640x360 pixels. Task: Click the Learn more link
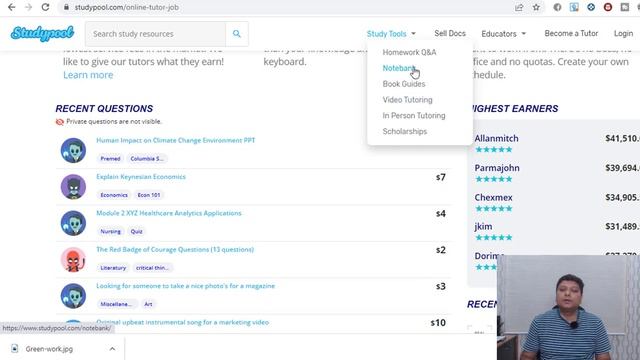point(88,75)
